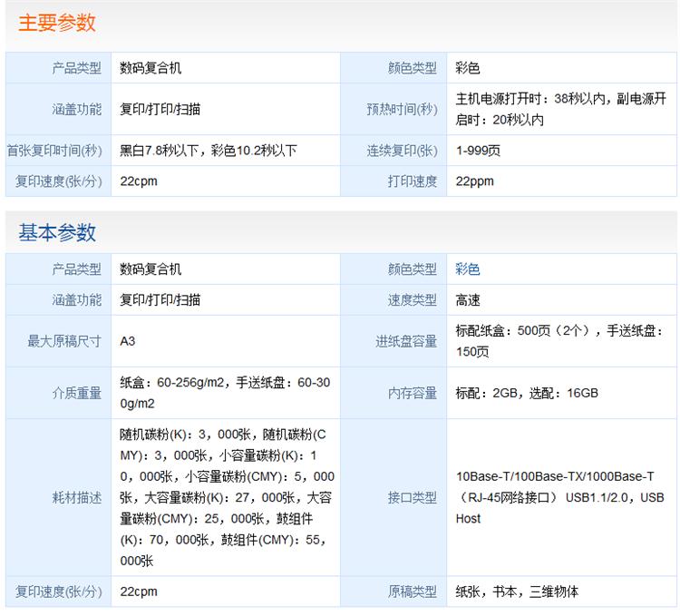Click 复印速度(张/分) label in 主要参数 table

[59, 181]
